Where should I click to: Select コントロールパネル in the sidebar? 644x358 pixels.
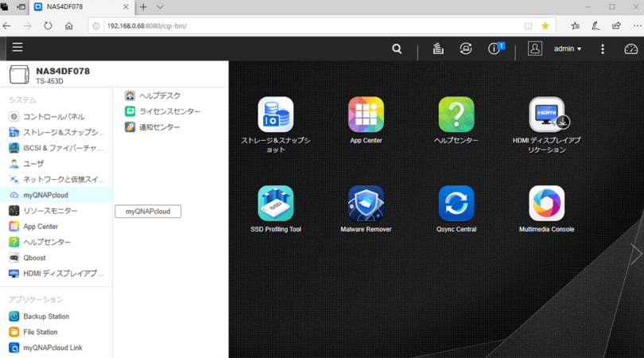pos(53,116)
